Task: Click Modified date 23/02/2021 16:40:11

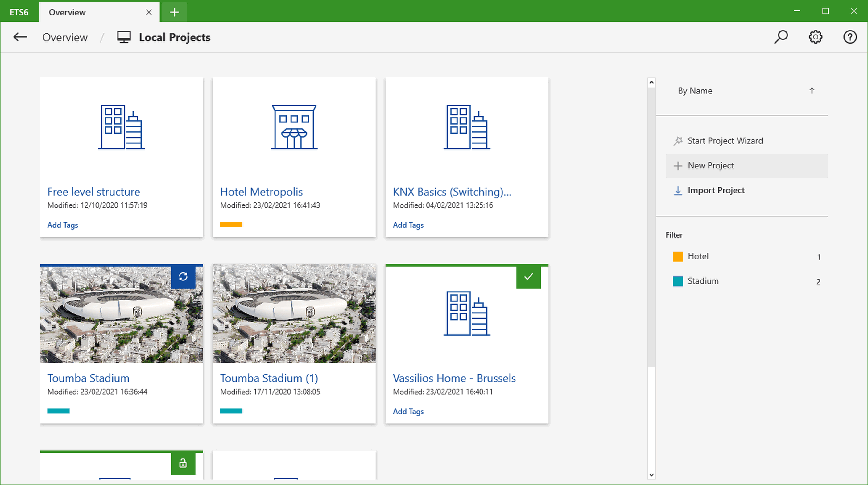Action: coord(443,392)
